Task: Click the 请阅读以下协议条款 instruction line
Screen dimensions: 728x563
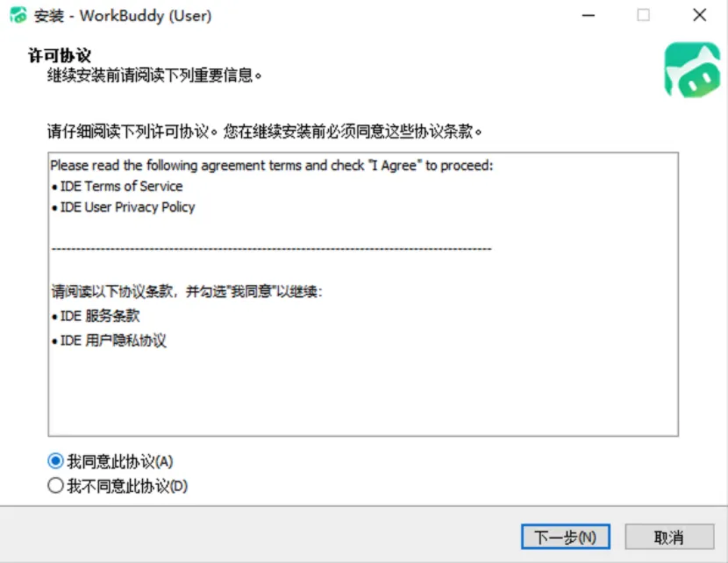Action: pyautogui.click(x=187, y=291)
